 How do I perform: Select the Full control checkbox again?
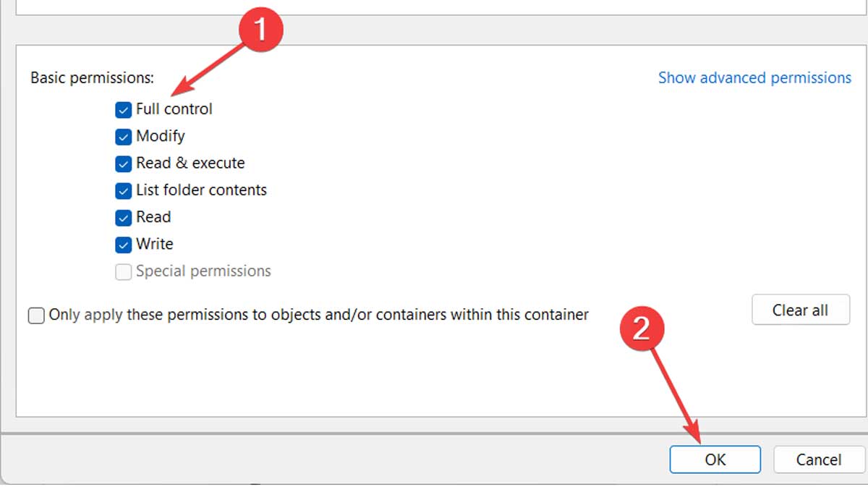pos(123,109)
